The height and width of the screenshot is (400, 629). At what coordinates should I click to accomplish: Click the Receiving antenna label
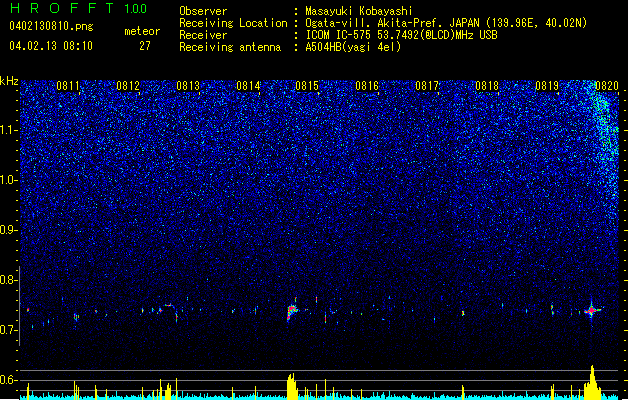(230, 47)
